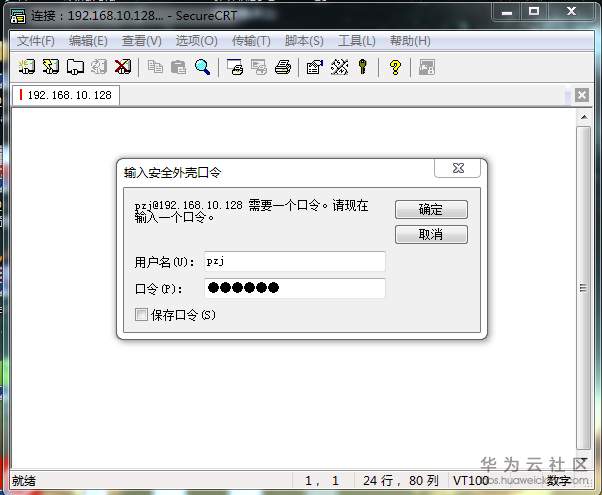Click the Print Screen toolbar icon
This screenshot has width=602, height=495.
coord(235,67)
